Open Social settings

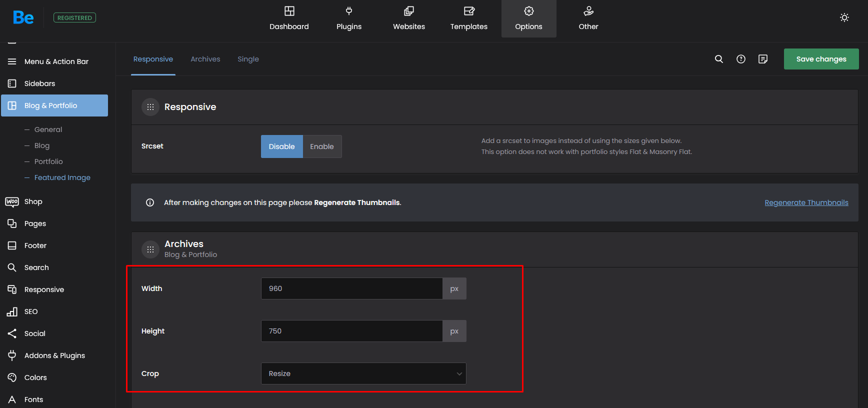coord(54,333)
